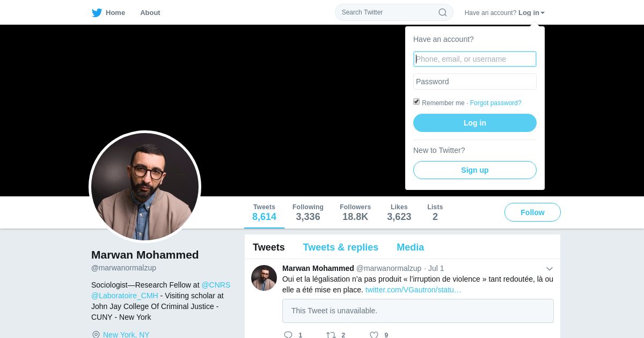Click the Sign up button
644x338 pixels.
click(475, 170)
